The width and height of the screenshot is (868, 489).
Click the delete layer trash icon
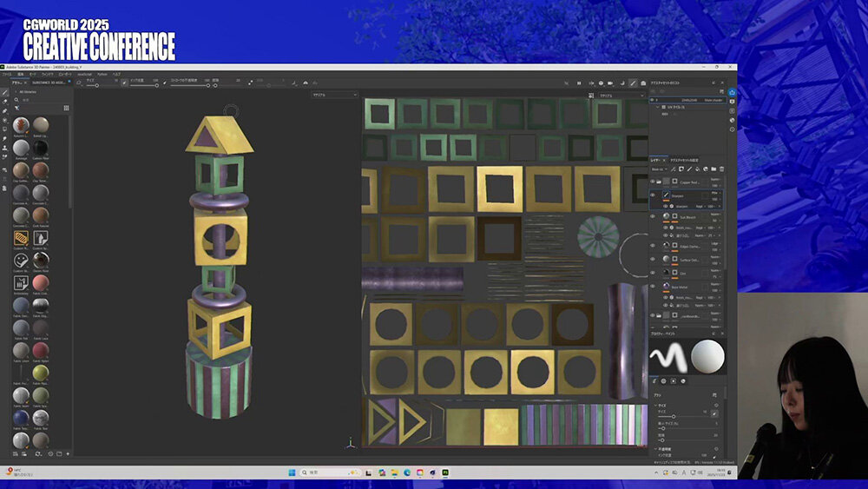[x=721, y=169]
